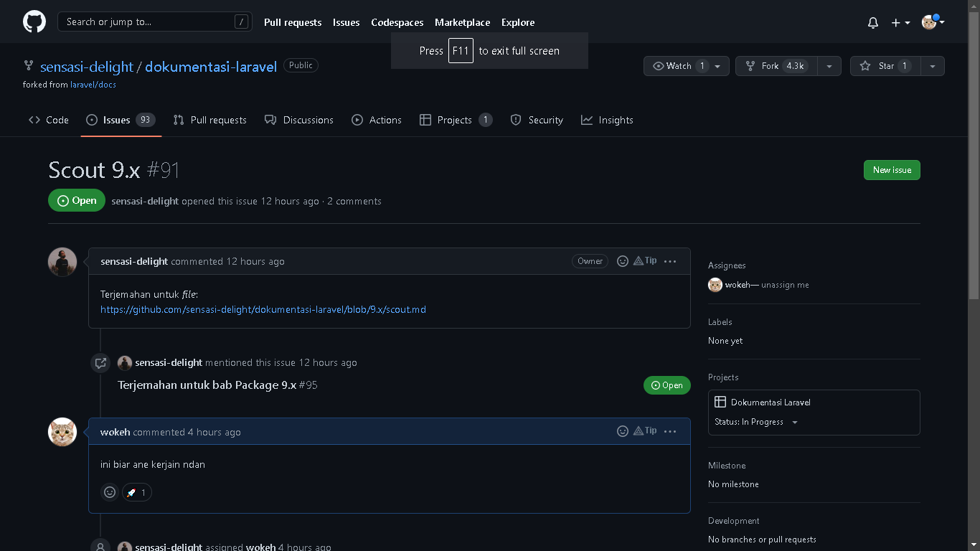Viewport: 980px width, 551px height.
Task: Click the search or jump to field
Action: pyautogui.click(x=155, y=22)
